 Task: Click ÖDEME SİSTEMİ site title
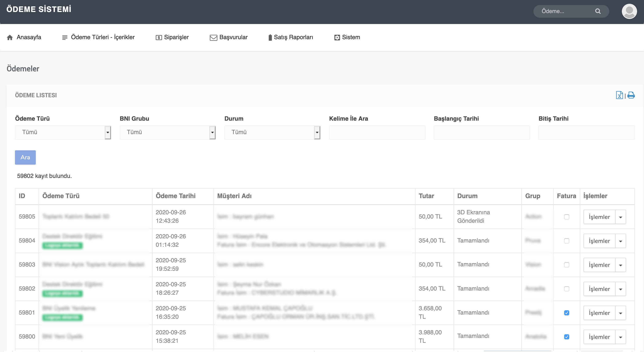coord(39,9)
